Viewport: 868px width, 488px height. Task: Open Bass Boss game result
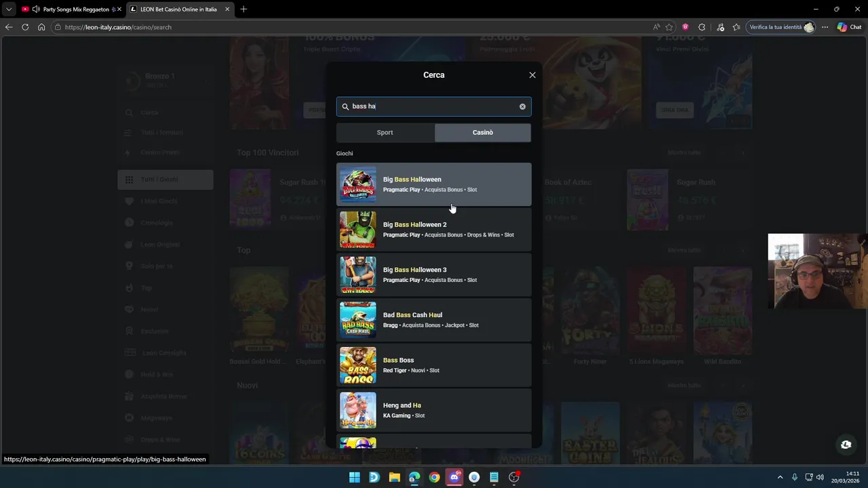click(434, 365)
